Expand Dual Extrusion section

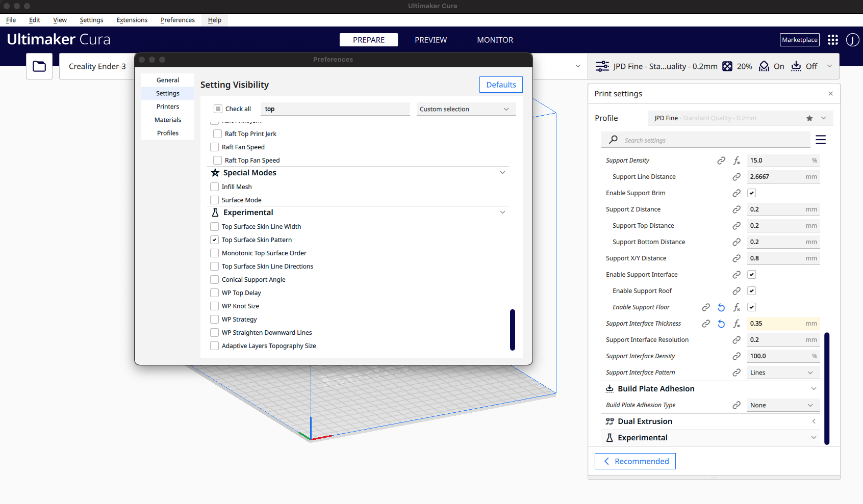click(x=814, y=421)
